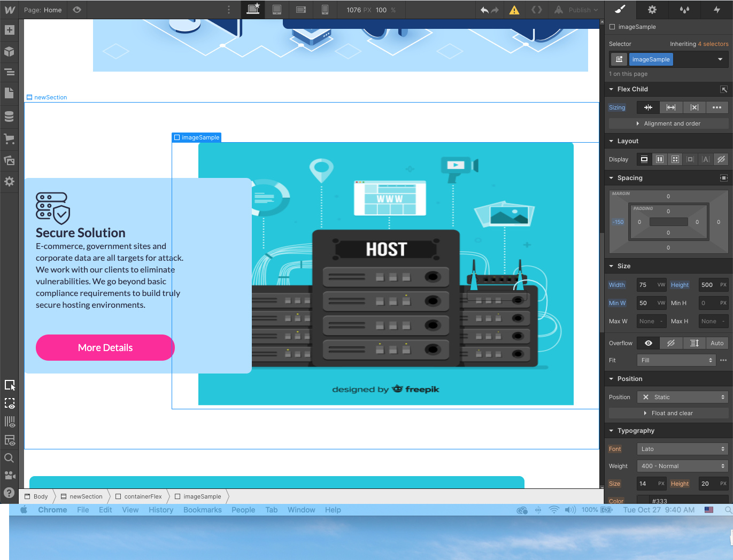The image size is (733, 560).
Task: Open the warning triangle alert
Action: click(514, 10)
